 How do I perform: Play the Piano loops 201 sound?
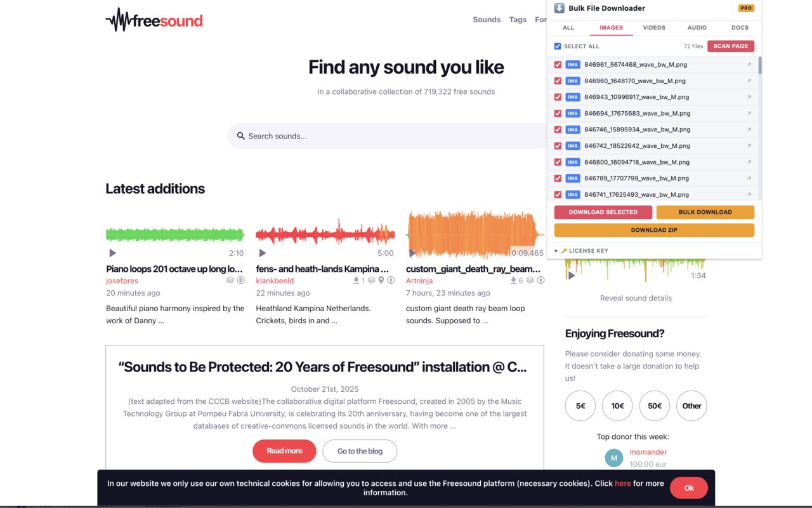pyautogui.click(x=113, y=253)
